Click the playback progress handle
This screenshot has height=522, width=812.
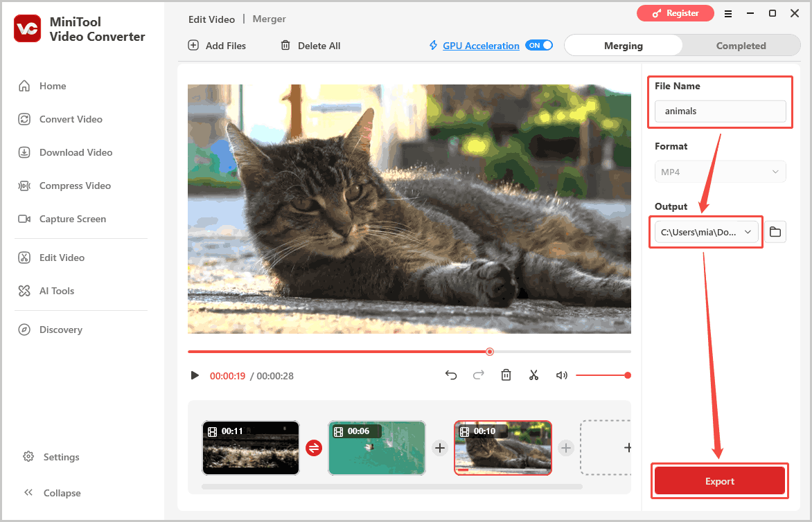[x=490, y=352]
